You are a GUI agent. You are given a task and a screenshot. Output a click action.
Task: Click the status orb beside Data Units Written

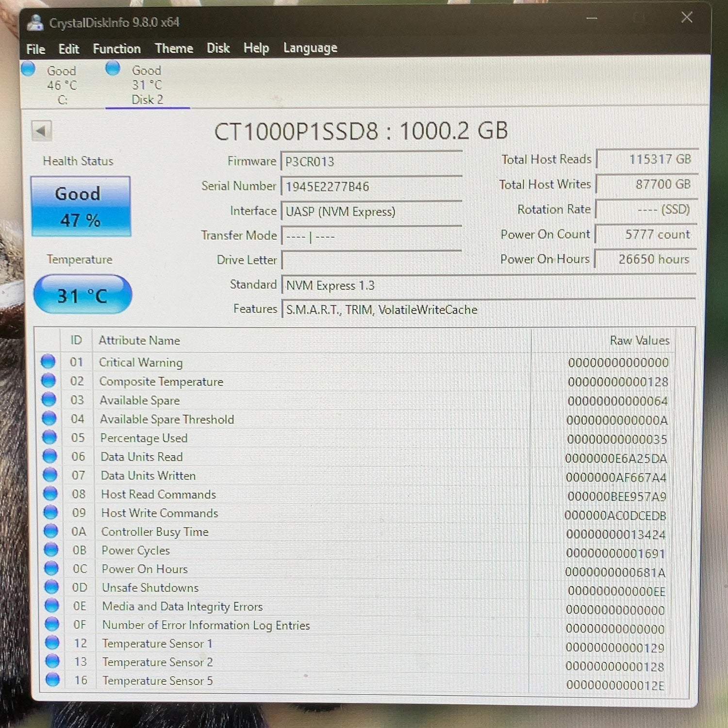point(50,475)
